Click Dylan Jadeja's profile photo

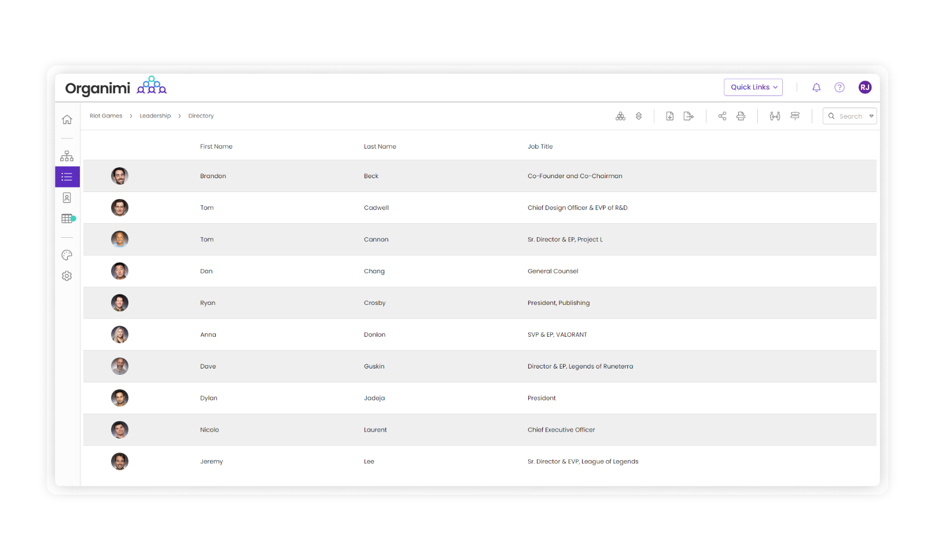point(120,398)
